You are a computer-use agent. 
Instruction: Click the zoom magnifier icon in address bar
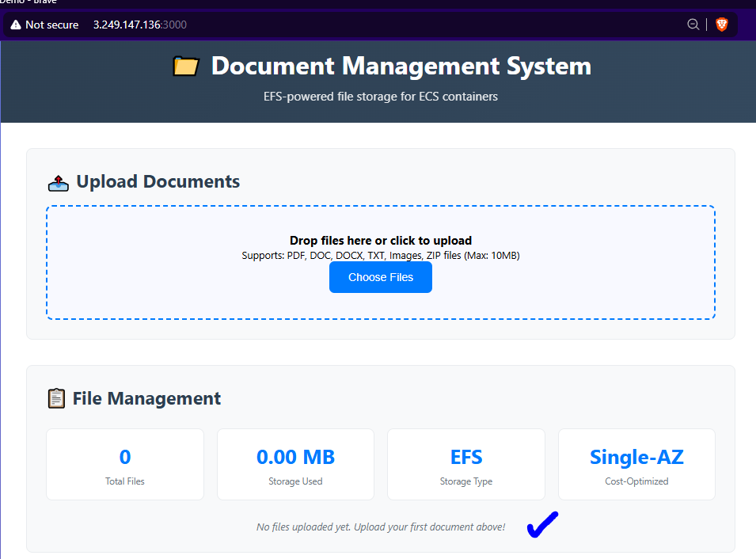pos(693,25)
